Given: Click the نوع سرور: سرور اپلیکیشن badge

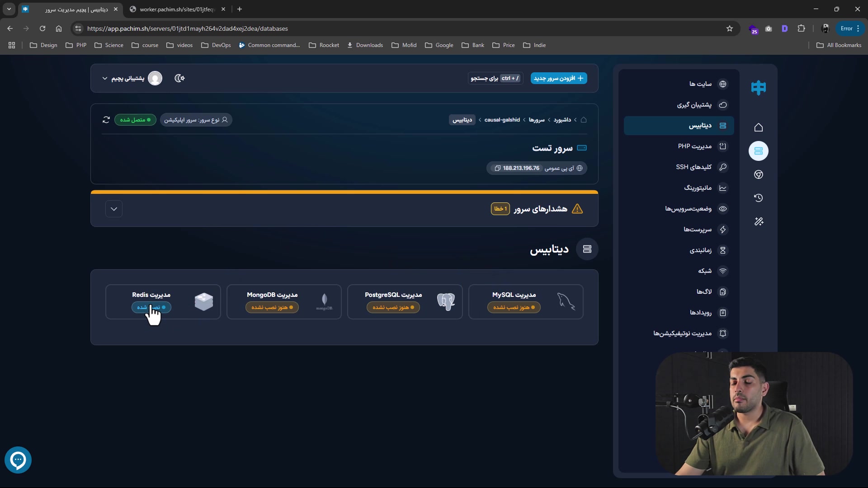Looking at the screenshot, I should coord(196,120).
